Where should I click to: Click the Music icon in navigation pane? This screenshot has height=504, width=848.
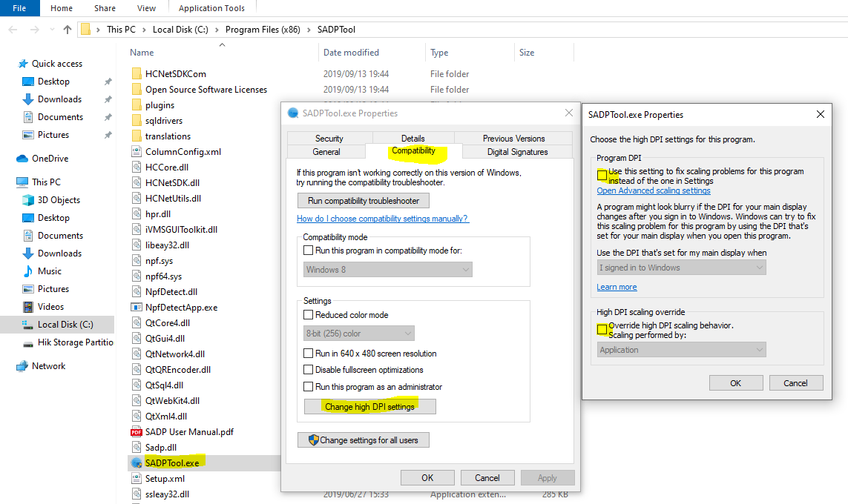(28, 271)
